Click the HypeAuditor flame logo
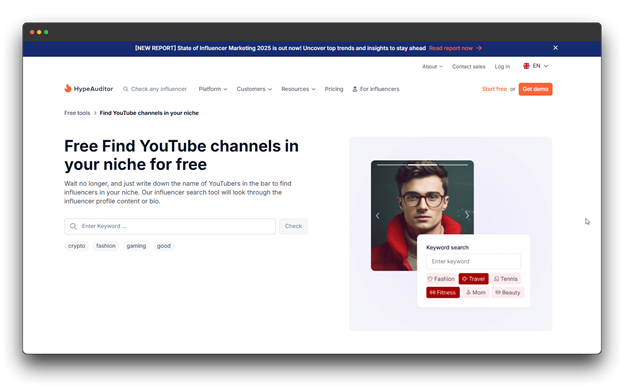The width and height of the screenshot is (624, 388). click(x=68, y=88)
